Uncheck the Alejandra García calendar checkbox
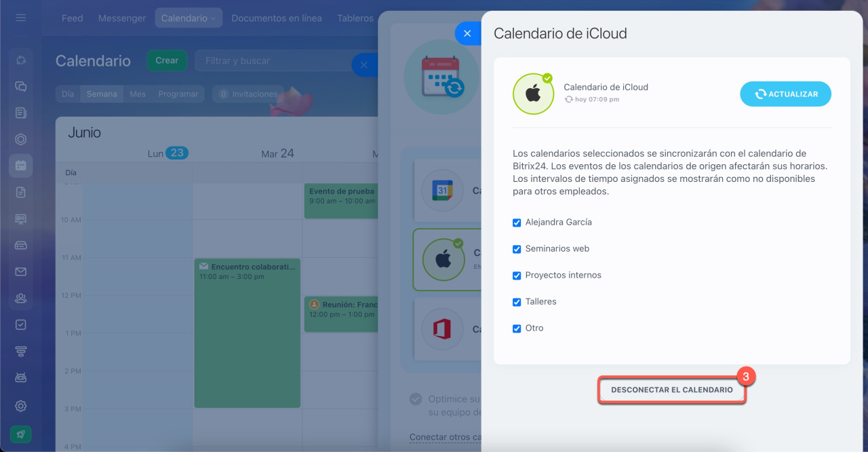Image resolution: width=868 pixels, height=452 pixels. tap(517, 223)
